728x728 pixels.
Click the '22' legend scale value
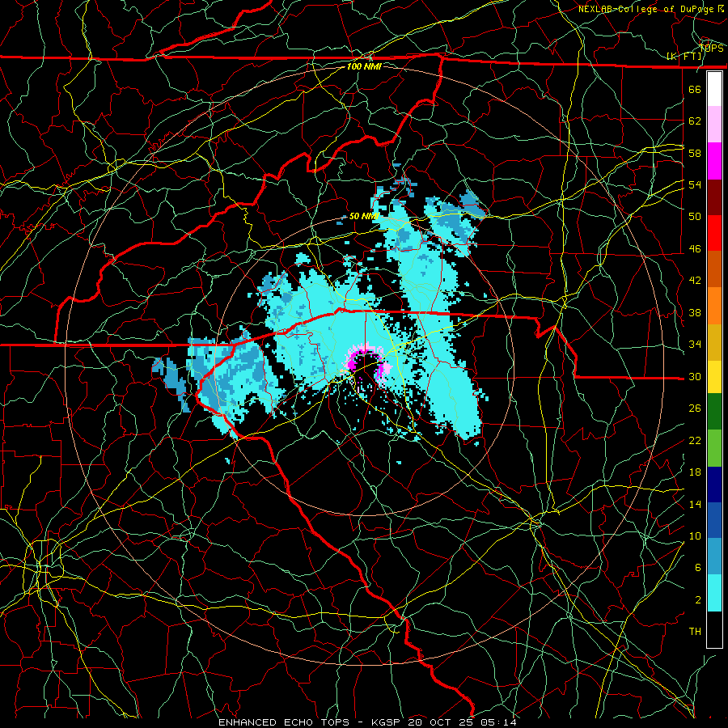(x=695, y=441)
